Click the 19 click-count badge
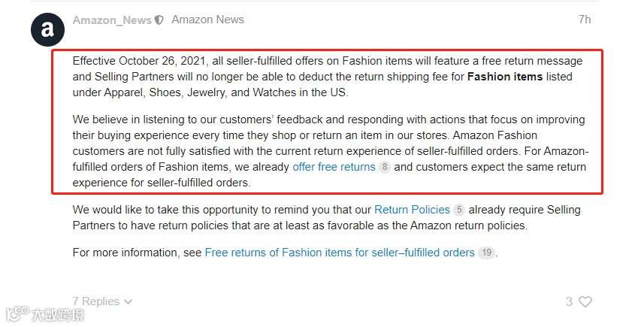 [486, 253]
